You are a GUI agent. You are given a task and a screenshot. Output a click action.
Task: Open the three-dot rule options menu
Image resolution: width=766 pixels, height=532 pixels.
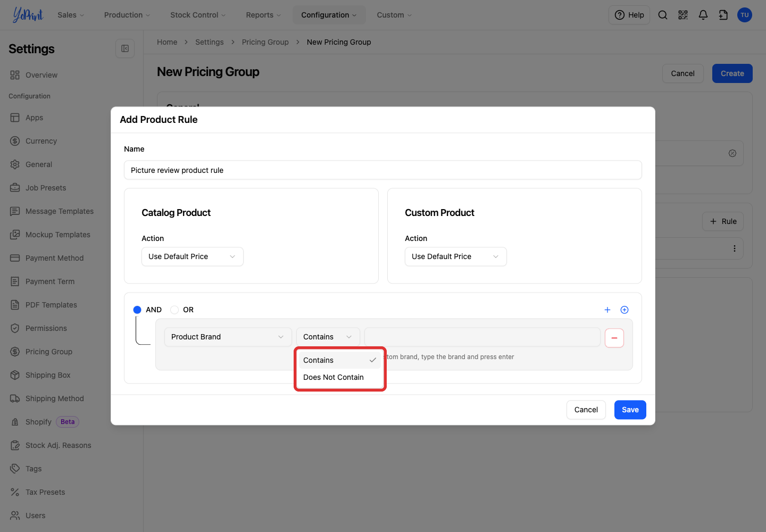[735, 248]
